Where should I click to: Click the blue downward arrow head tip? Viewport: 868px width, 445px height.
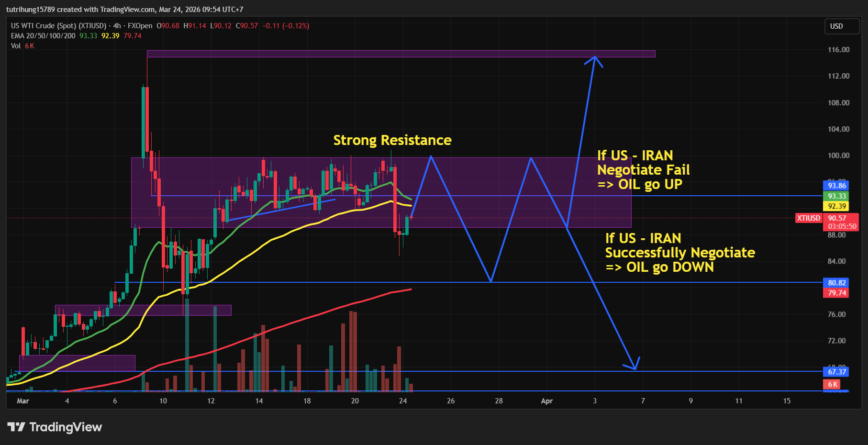635,369
